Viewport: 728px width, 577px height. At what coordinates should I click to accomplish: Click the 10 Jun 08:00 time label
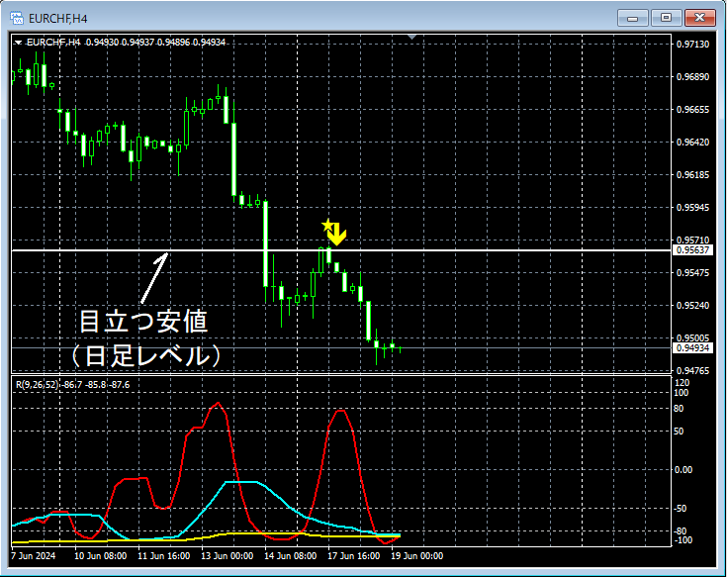pos(100,556)
